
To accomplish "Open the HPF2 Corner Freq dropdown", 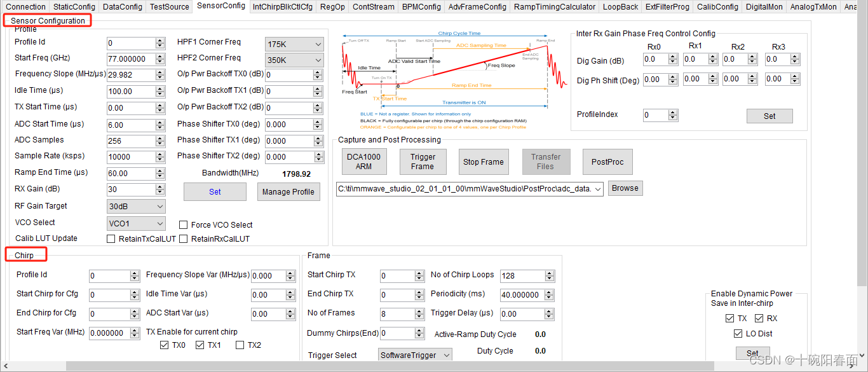I will tap(294, 60).
